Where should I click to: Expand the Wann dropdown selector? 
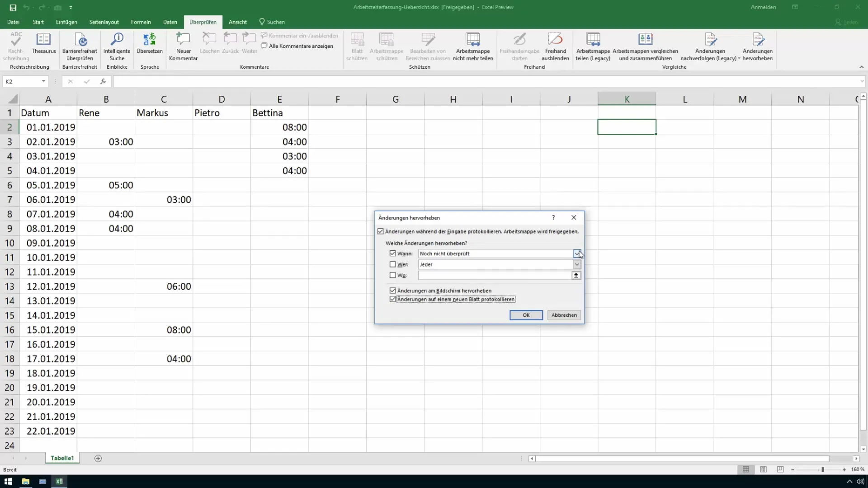click(x=577, y=253)
